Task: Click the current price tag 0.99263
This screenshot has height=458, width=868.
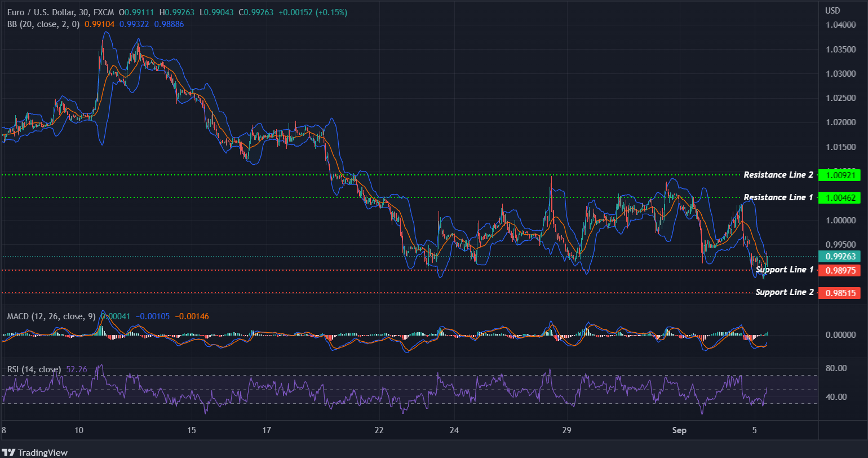Action: click(839, 257)
